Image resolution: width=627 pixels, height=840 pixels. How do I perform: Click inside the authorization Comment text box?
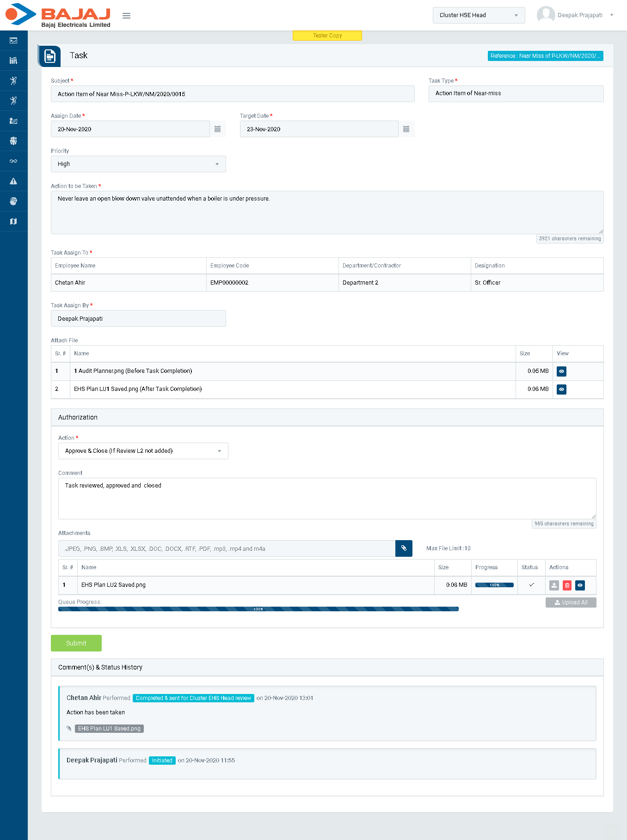pos(327,498)
